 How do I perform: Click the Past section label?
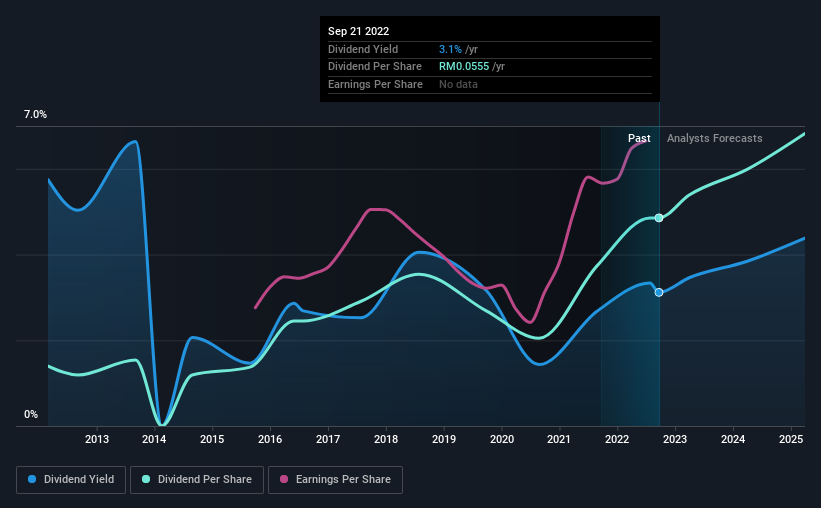coord(639,138)
